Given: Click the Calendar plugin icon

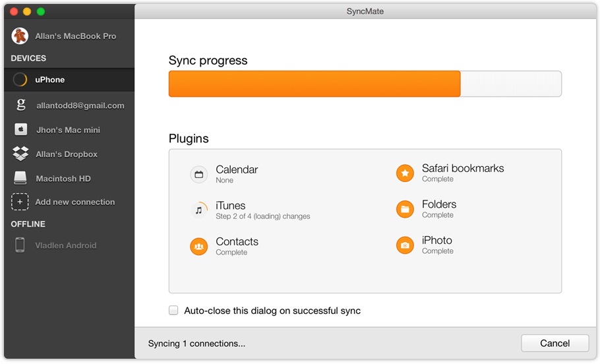Looking at the screenshot, I should pyautogui.click(x=199, y=175).
